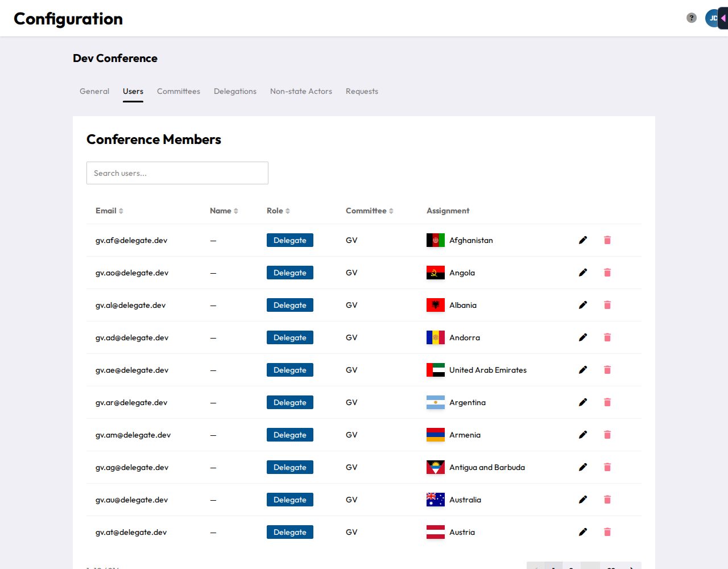Open help via the question mark icon
Image resolution: width=728 pixels, height=569 pixels.
coord(692,18)
